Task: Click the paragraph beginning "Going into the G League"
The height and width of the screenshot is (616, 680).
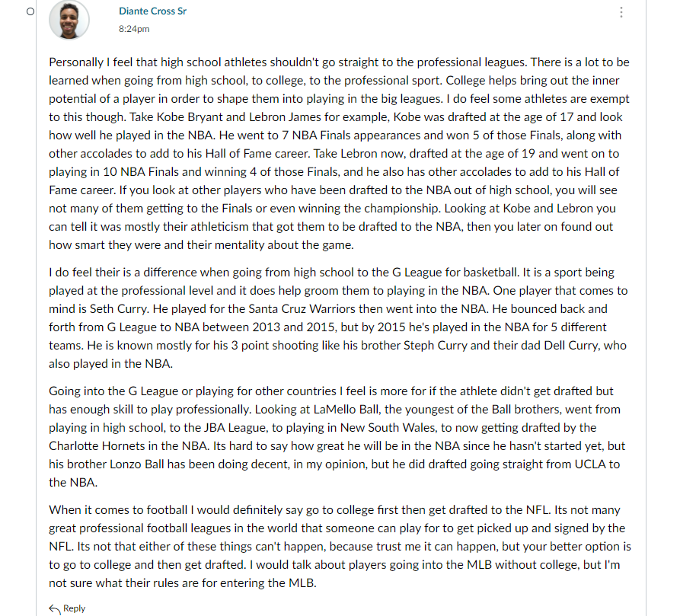Action: tap(337, 436)
